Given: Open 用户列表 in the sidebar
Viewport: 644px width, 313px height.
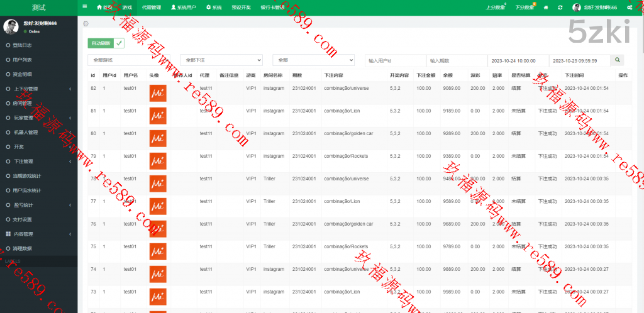Looking at the screenshot, I should [x=22, y=60].
